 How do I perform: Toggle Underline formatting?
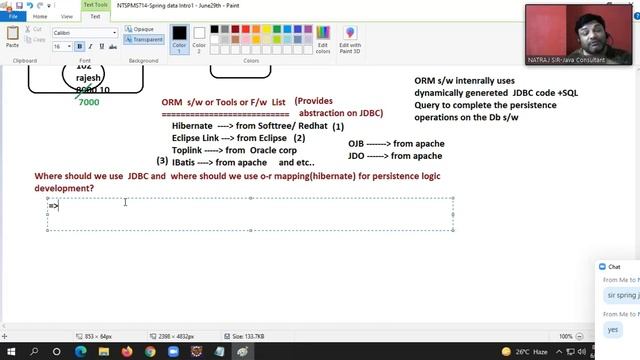[102, 47]
